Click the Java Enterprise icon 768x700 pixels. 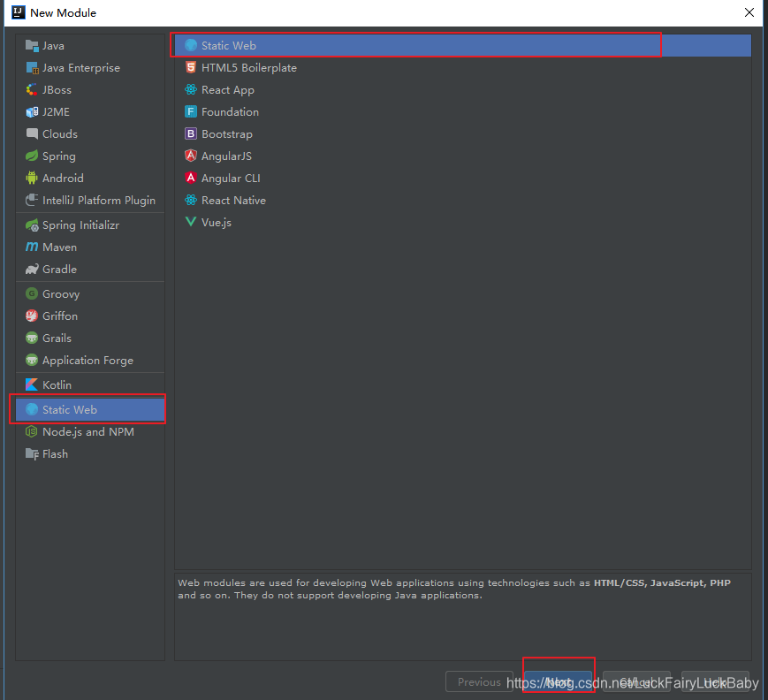(x=32, y=67)
